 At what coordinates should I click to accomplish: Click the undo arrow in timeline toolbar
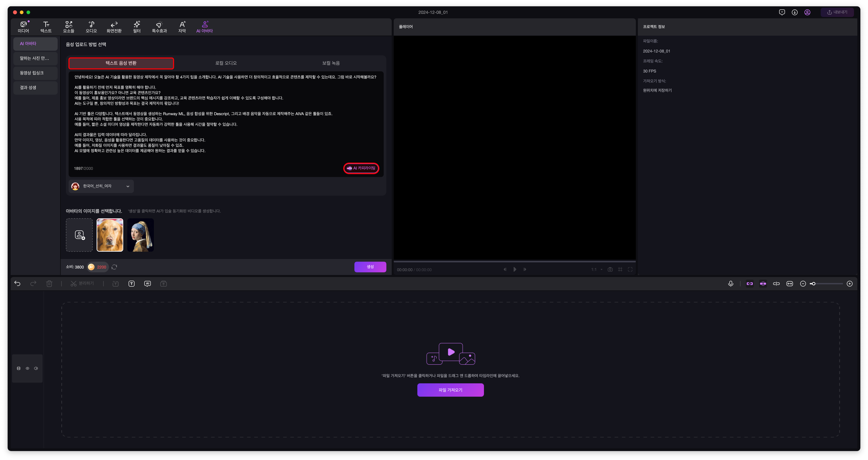coord(17,284)
